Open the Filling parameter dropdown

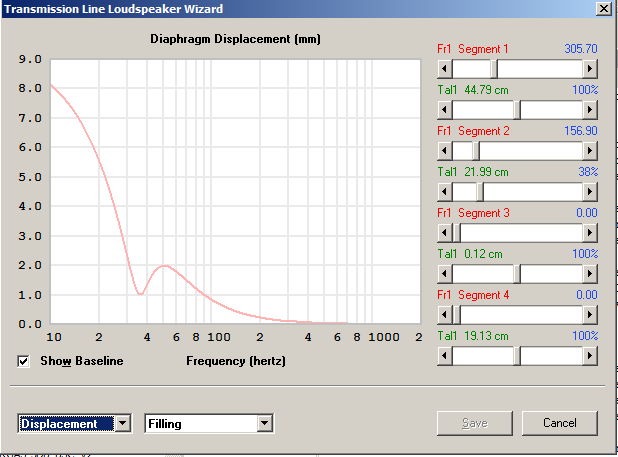pos(264,424)
